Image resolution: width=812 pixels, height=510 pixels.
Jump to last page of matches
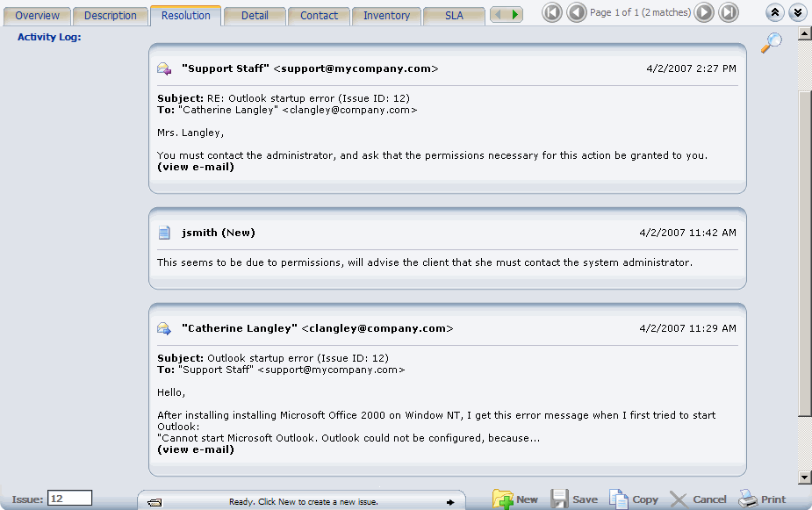[729, 12]
